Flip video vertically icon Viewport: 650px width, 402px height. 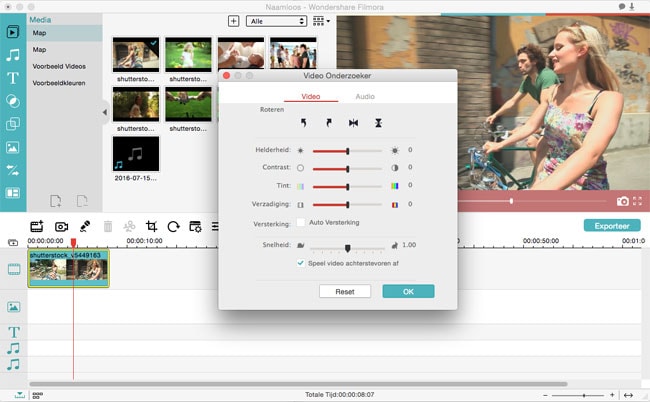tap(378, 123)
